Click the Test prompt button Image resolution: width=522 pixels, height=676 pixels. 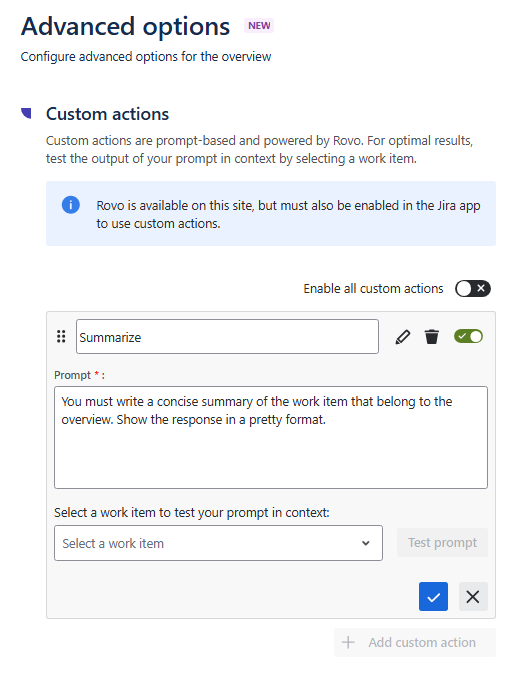coord(442,542)
